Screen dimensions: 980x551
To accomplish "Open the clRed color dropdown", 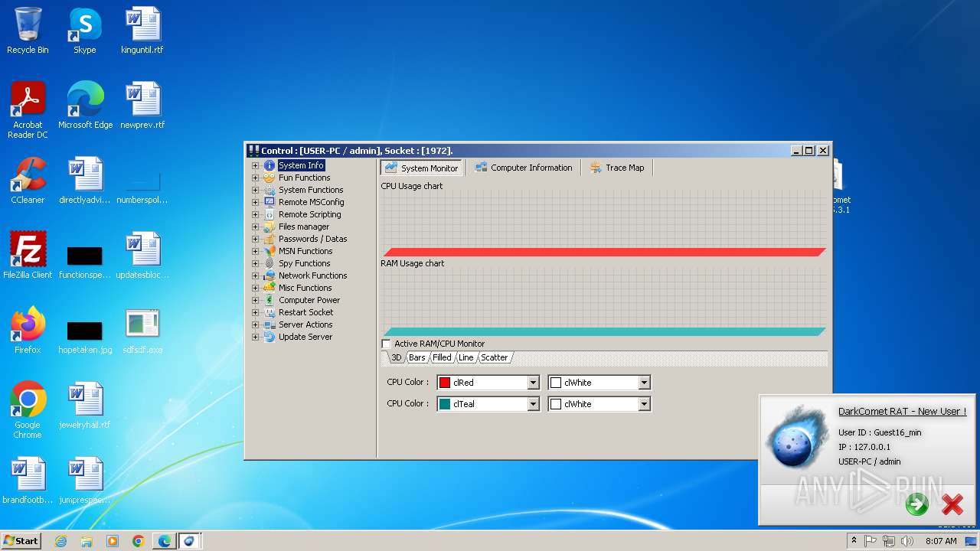I will pos(534,383).
